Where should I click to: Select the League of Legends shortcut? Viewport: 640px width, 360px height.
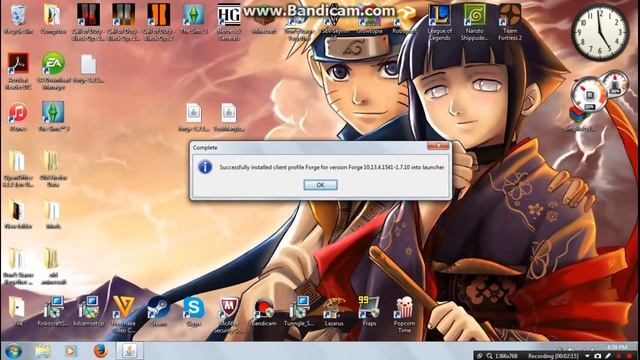[x=440, y=22]
